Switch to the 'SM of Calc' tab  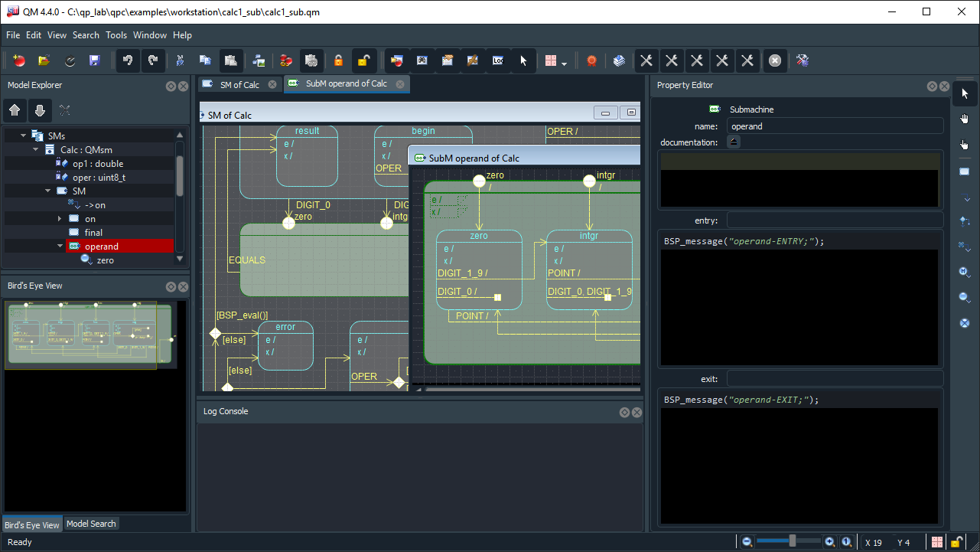click(x=239, y=84)
